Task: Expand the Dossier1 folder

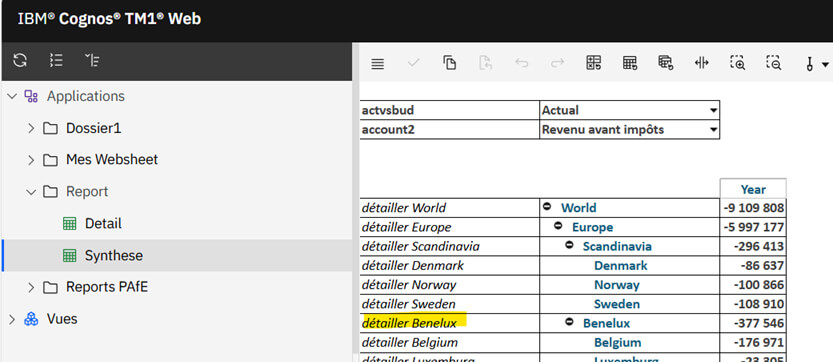Action: pyautogui.click(x=31, y=128)
